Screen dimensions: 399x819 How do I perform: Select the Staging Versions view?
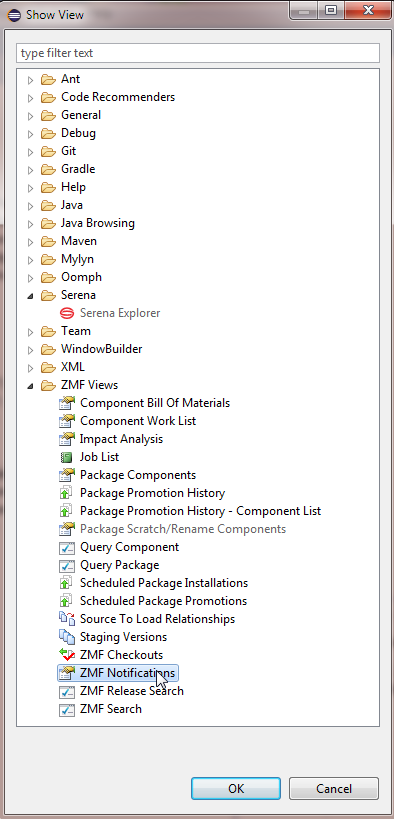pyautogui.click(x=123, y=637)
